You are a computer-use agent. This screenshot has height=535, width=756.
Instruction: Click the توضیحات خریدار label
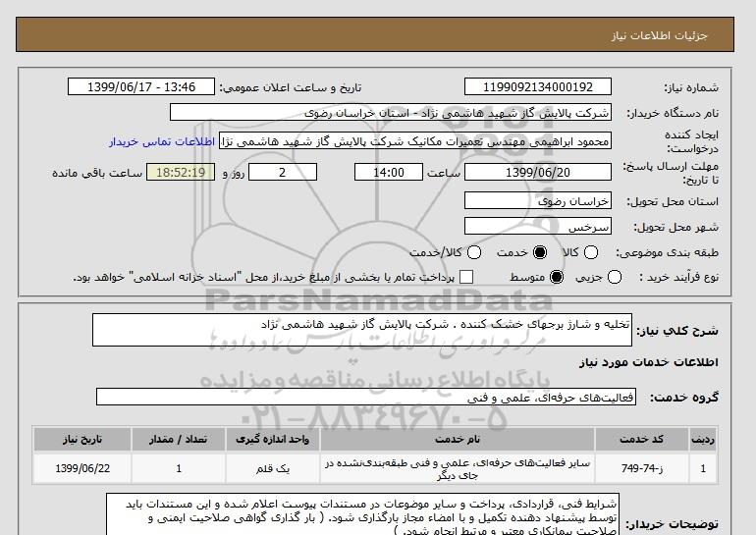[672, 524]
